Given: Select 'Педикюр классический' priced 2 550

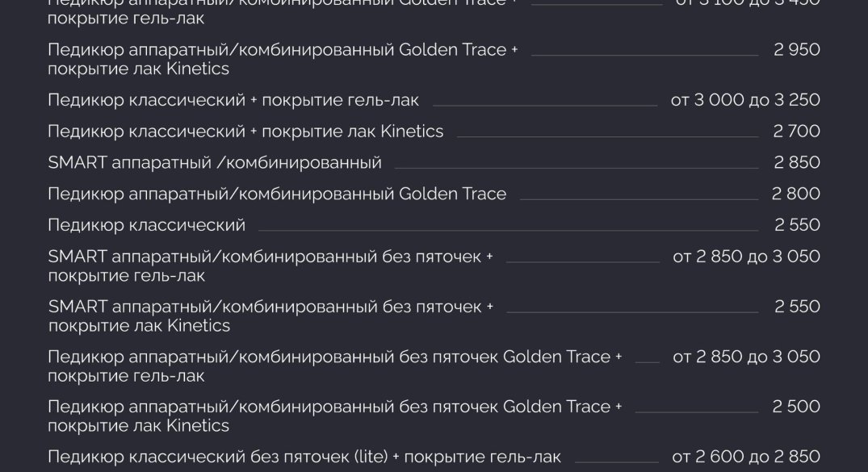Looking at the screenshot, I should [x=147, y=225].
